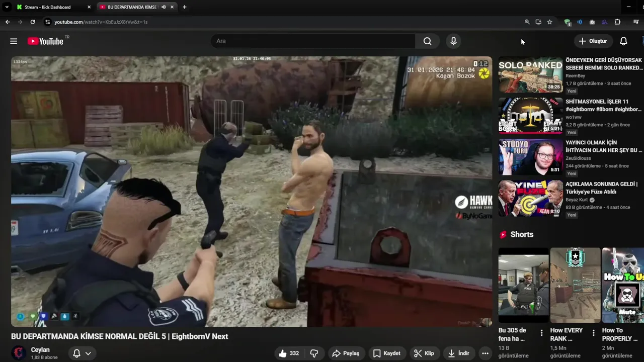
Task: Focus the Ara search field
Action: click(313, 41)
